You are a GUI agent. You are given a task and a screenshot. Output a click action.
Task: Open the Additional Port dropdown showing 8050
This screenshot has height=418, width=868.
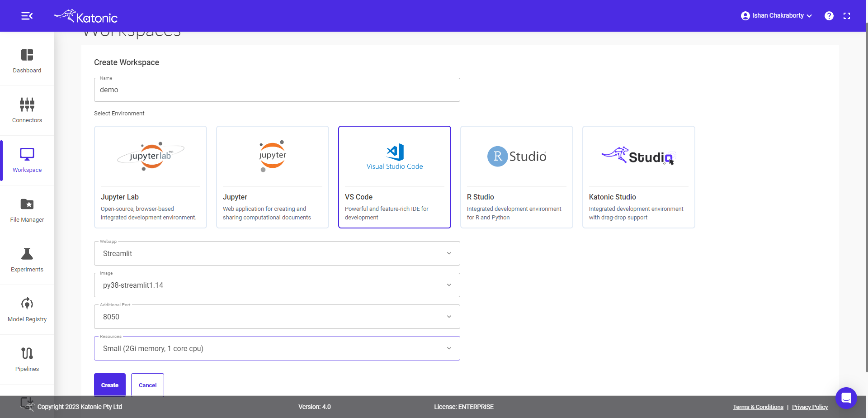coord(277,317)
